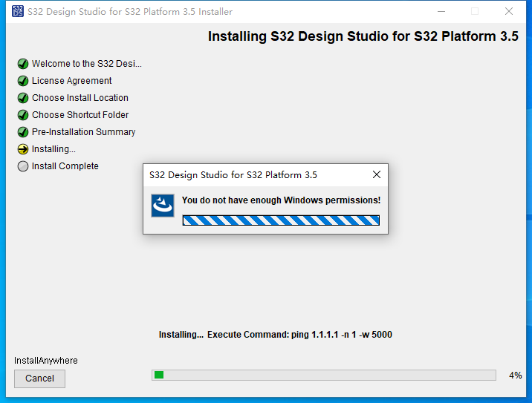Click the permissions dialog title text
Image resolution: width=532 pixels, height=403 pixels.
point(233,175)
